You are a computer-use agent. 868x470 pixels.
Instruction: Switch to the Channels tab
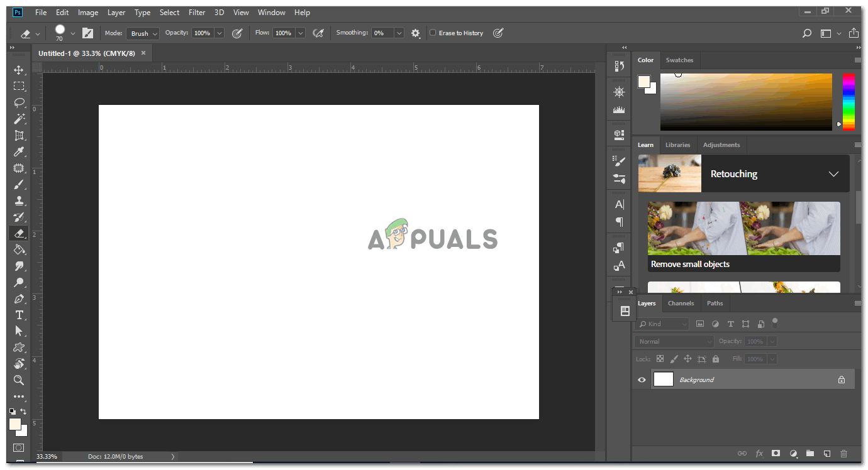click(681, 303)
